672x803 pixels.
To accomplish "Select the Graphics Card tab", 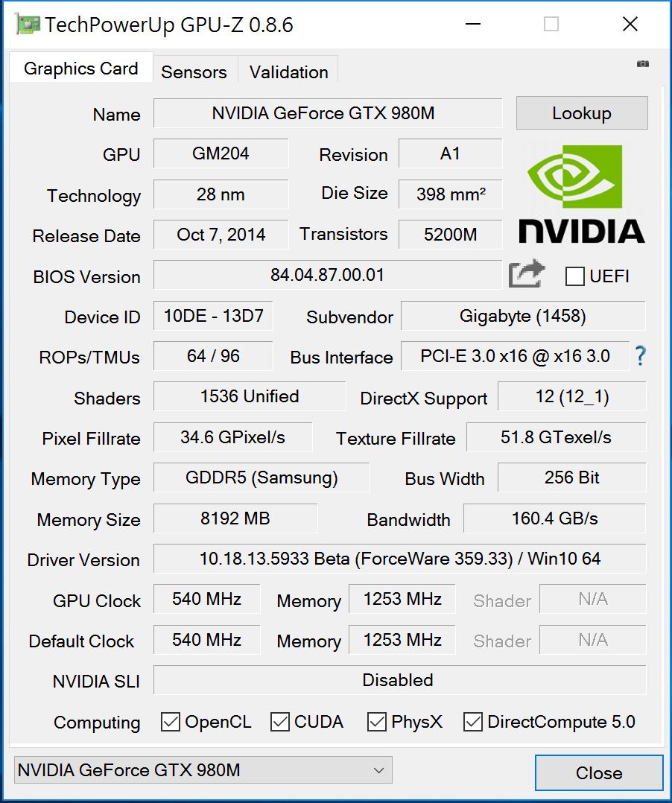I will point(81,68).
